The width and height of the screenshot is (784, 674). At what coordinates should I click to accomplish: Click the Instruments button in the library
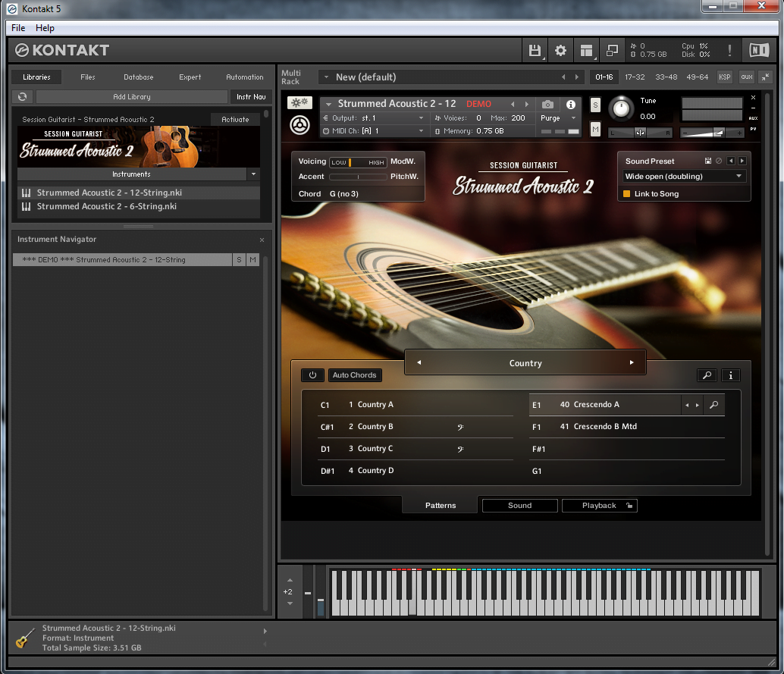(x=131, y=174)
